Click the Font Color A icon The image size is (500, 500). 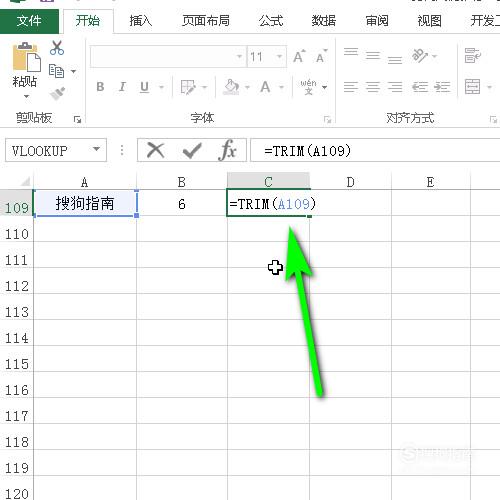(x=265, y=87)
